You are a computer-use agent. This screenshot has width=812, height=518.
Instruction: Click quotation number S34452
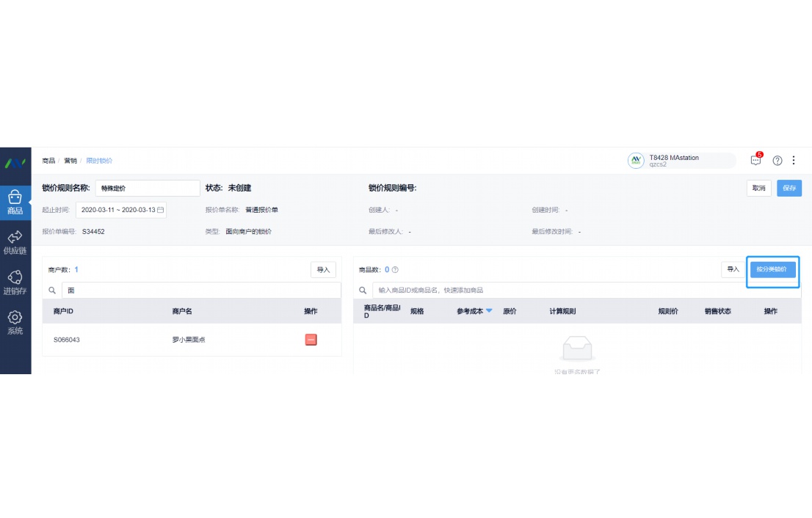coord(93,231)
